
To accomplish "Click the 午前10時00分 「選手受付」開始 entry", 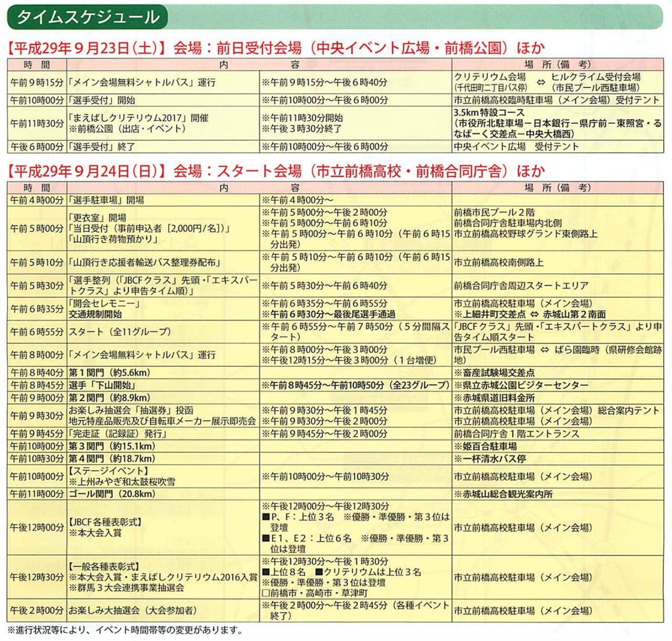I will pos(102,100).
